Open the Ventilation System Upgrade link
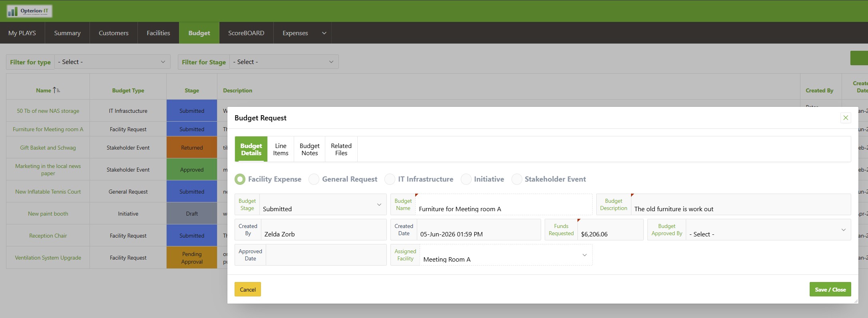Image resolution: width=868 pixels, height=318 pixels. pyautogui.click(x=48, y=258)
